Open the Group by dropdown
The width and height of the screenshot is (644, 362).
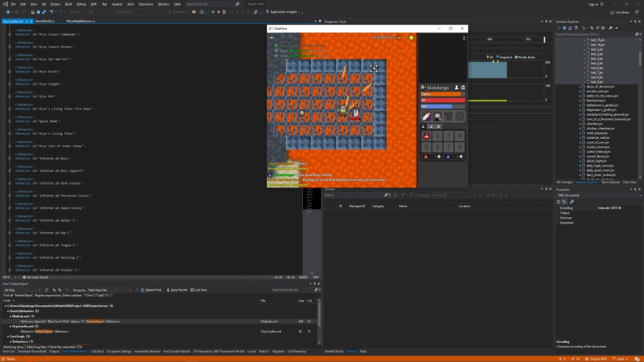(110, 290)
